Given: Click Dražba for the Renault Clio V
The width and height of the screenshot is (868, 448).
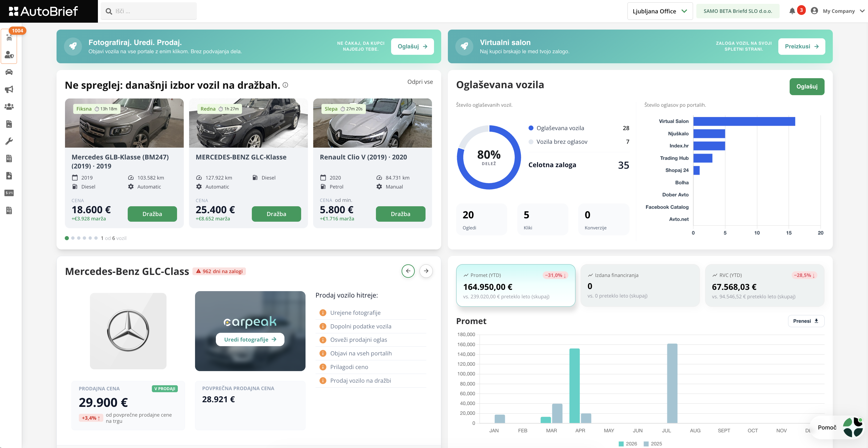Looking at the screenshot, I should (x=401, y=214).
